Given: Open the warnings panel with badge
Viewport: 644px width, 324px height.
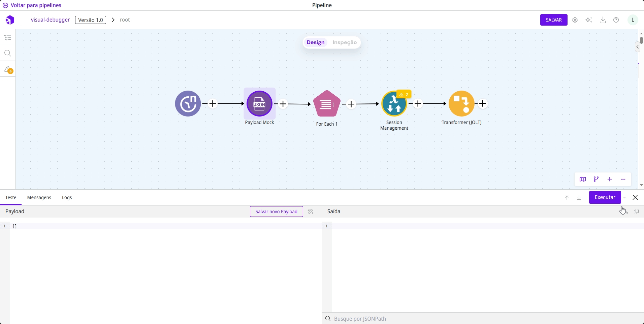Looking at the screenshot, I should pos(8,69).
